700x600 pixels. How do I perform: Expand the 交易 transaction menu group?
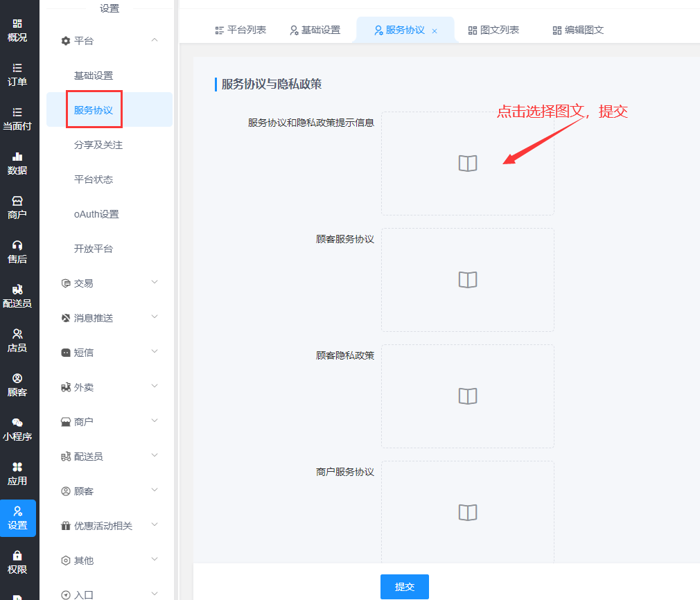154,283
